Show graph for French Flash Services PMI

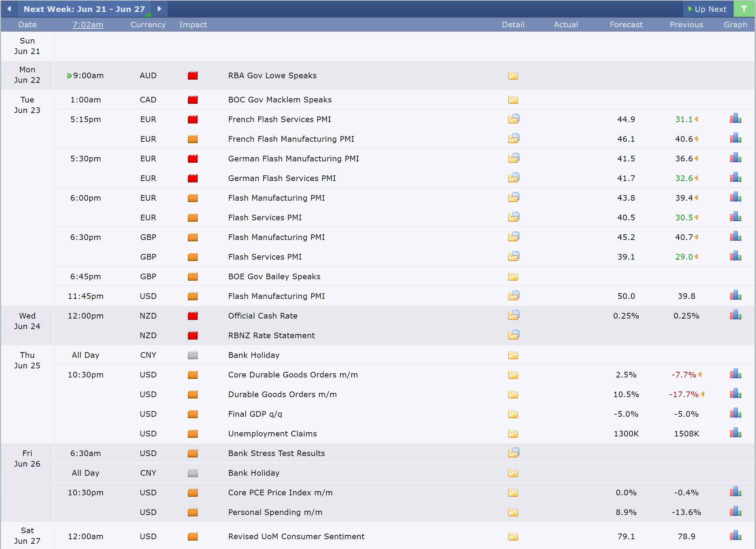[x=735, y=118]
